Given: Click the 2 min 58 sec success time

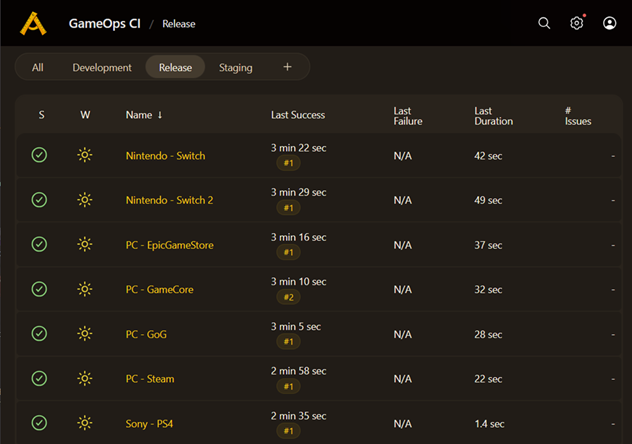Looking at the screenshot, I should pos(298,371).
